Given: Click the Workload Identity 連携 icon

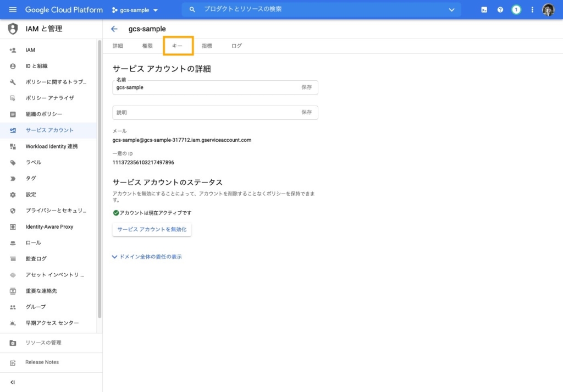Looking at the screenshot, I should click(13, 146).
